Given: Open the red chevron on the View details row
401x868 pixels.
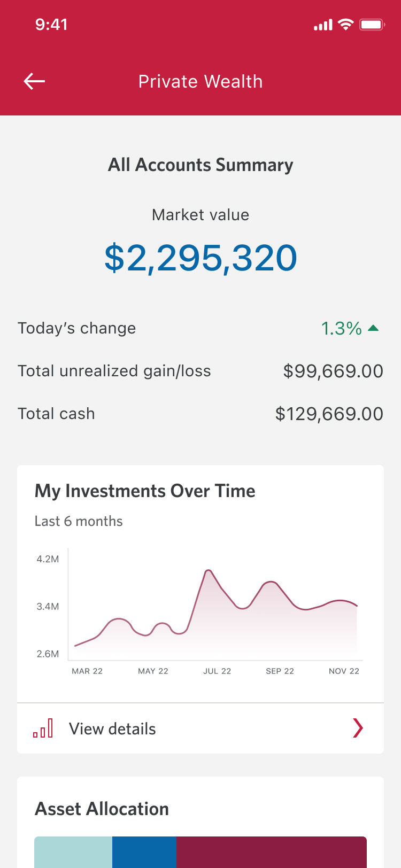Looking at the screenshot, I should pos(358,728).
